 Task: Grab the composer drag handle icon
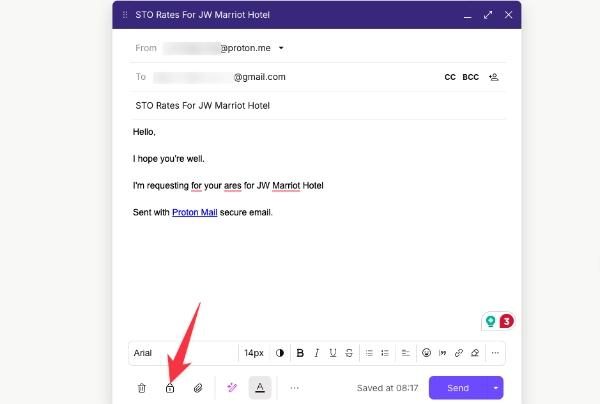point(125,15)
